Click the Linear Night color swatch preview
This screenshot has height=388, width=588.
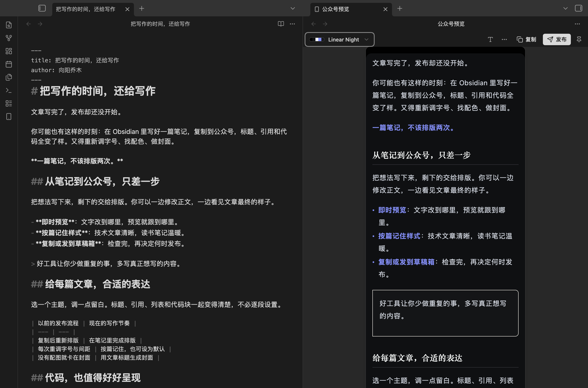(317, 40)
